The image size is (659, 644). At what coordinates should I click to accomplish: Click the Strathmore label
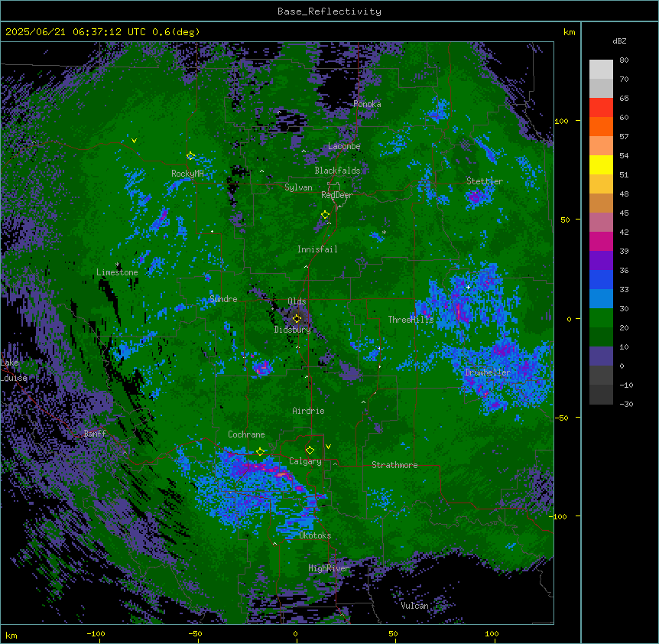[394, 465]
